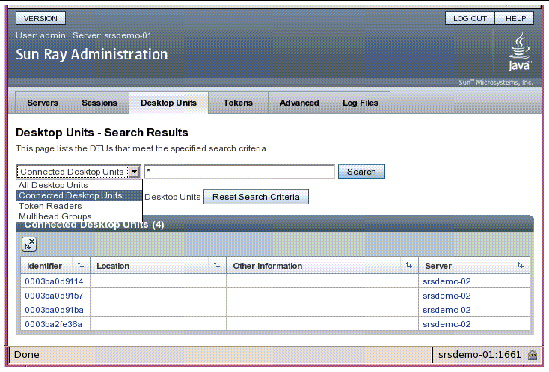This screenshot has height=372, width=549.
Task: Open the Connected Desktop Units dropdown arrow
Action: click(134, 172)
